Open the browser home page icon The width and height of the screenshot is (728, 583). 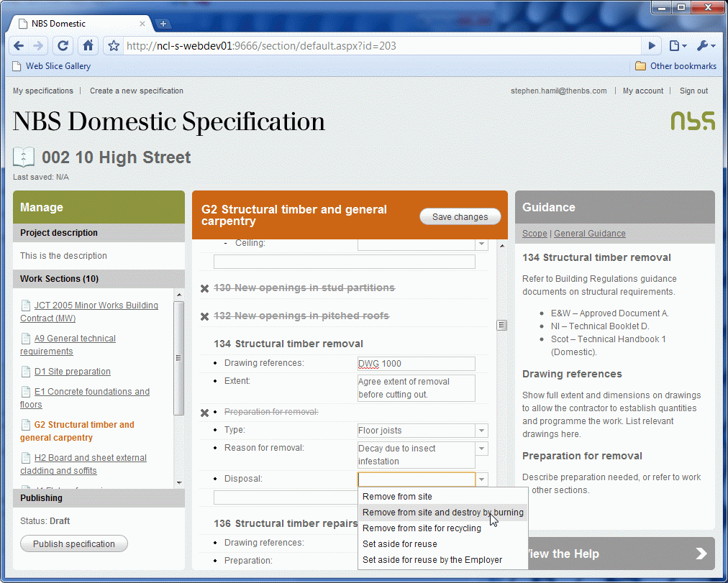88,45
